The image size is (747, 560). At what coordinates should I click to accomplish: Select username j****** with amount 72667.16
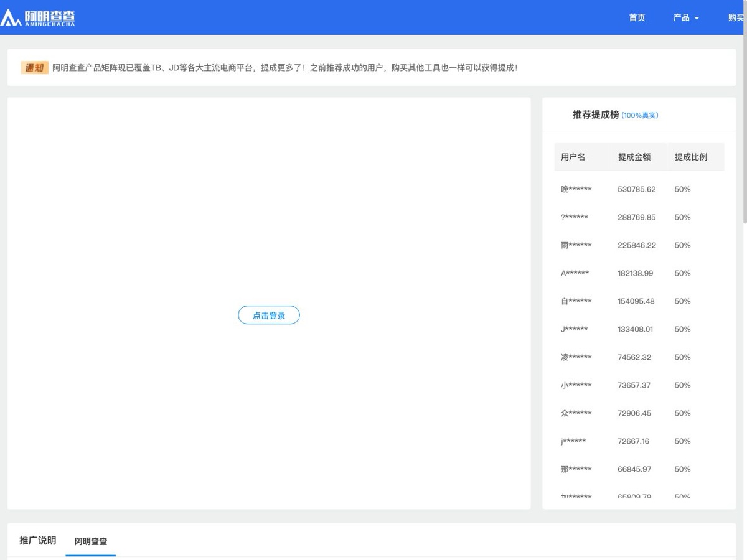[x=573, y=441]
